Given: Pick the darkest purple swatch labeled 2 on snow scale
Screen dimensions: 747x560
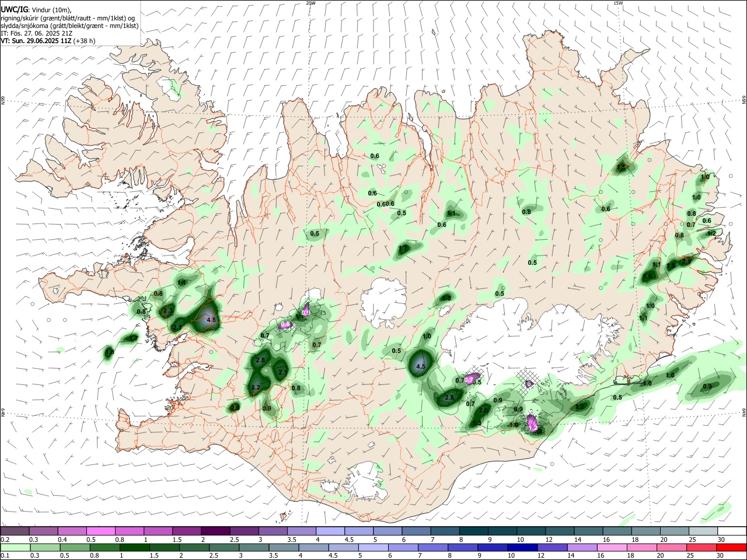Looking at the screenshot, I should coord(215,531).
